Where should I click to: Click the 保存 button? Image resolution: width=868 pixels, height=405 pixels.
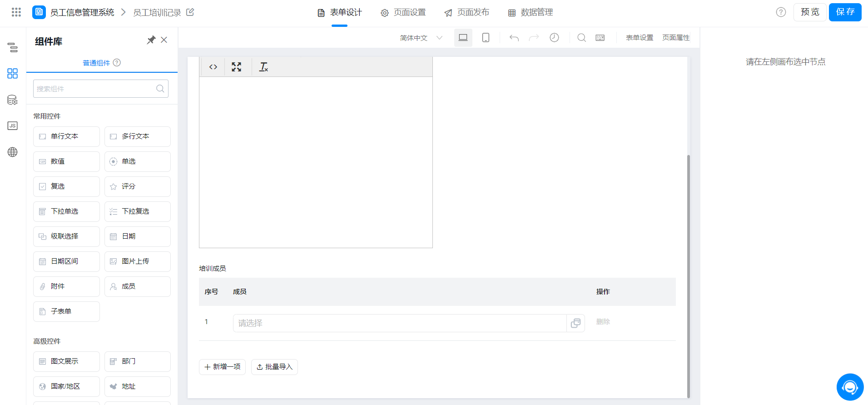pos(845,12)
